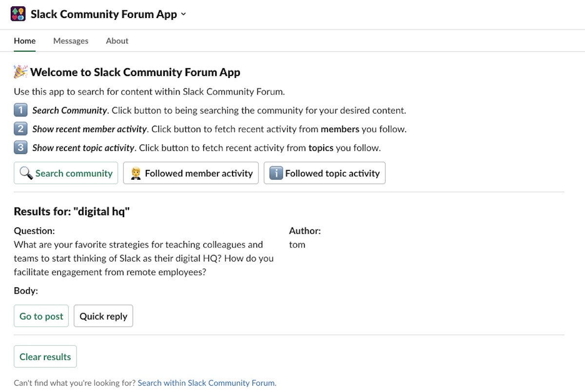The image size is (585, 392).
Task: Expand the Slack Community Forum App dropdown chevron
Action: (183, 14)
